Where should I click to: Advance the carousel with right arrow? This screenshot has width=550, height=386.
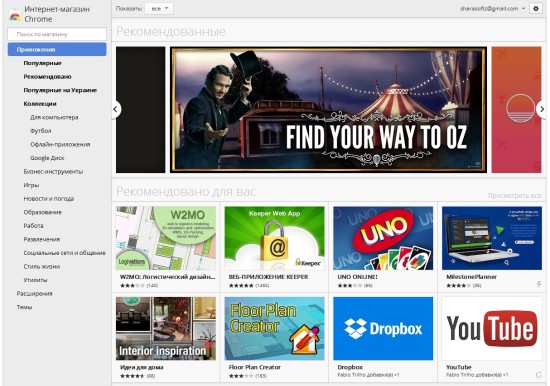(x=542, y=109)
